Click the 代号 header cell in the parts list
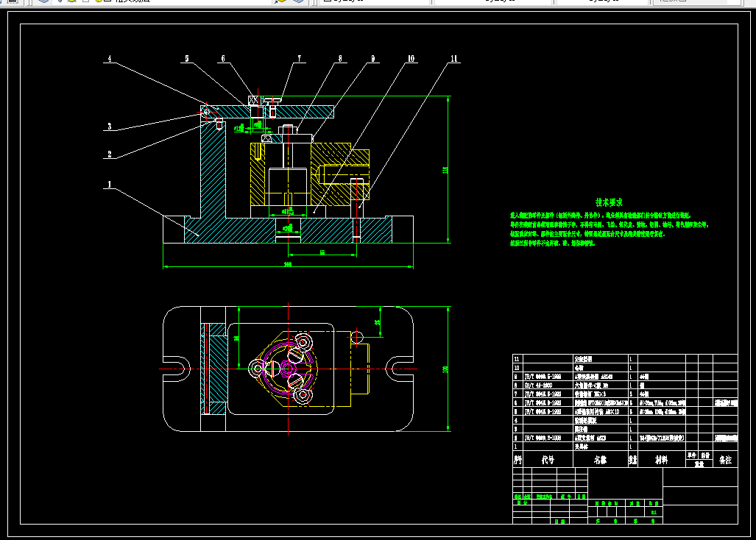756x540 pixels. coord(548,460)
